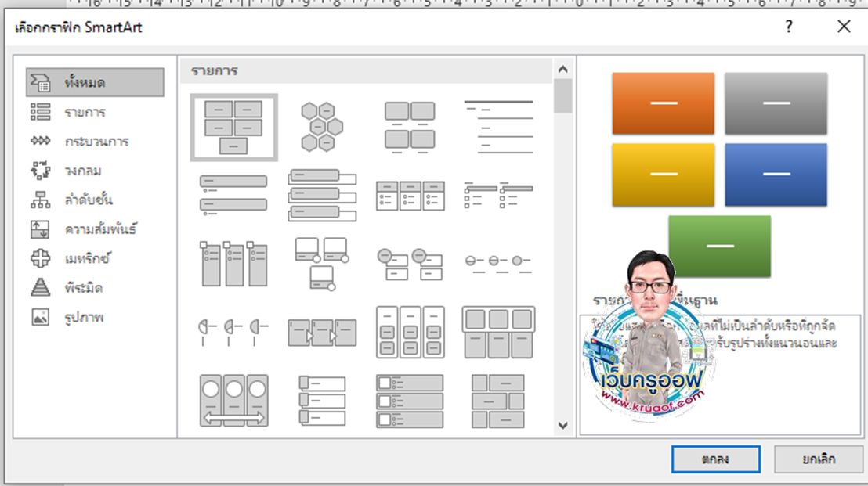Screen dimensions: 868x486
Task: Choose the Vertical Bullet List layout
Action: 233,194
